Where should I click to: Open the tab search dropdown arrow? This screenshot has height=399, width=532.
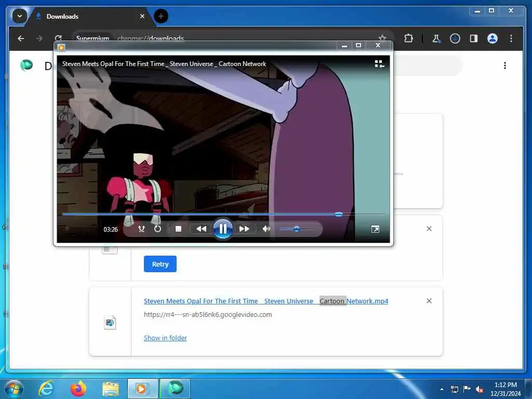pyautogui.click(x=20, y=16)
